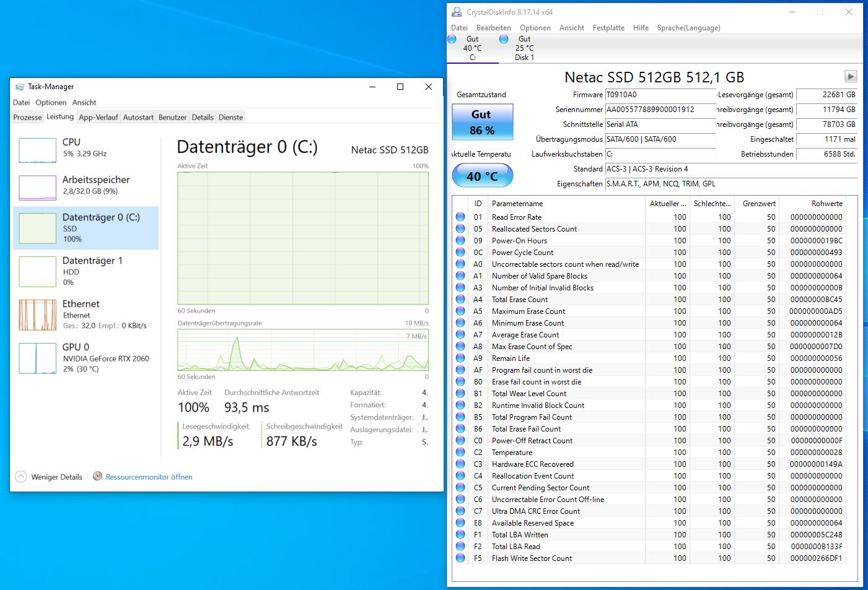
Task: Click the status orb of Total LBA Written
Action: click(x=460, y=534)
